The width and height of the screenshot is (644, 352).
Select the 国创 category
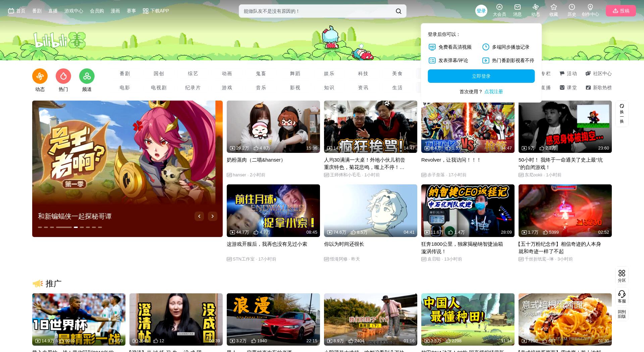point(159,73)
